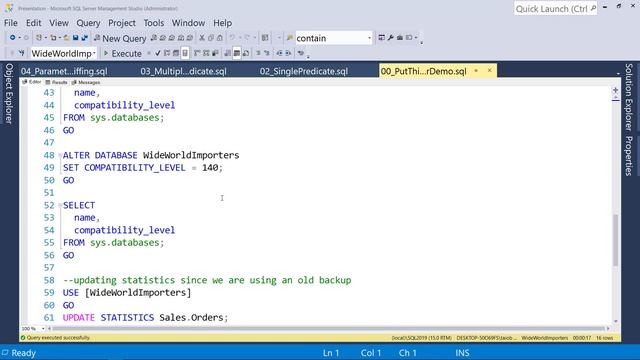Click the Analysis Services XMLA Query icon
The width and height of the screenshot is (640, 360).
[180, 38]
